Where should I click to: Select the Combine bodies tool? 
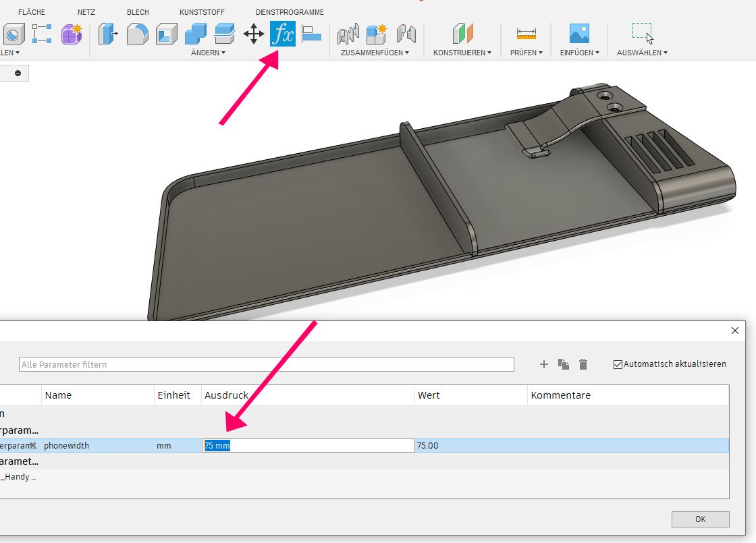tap(196, 34)
